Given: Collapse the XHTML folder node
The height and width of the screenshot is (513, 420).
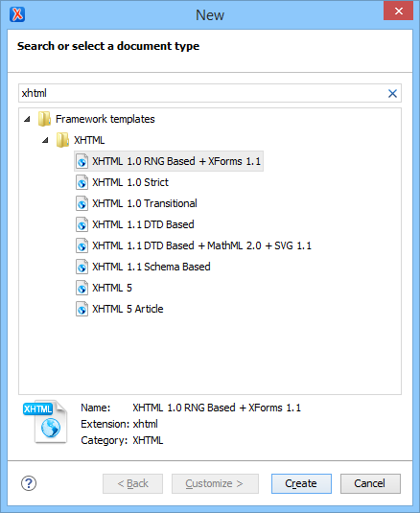Looking at the screenshot, I should (x=45, y=140).
